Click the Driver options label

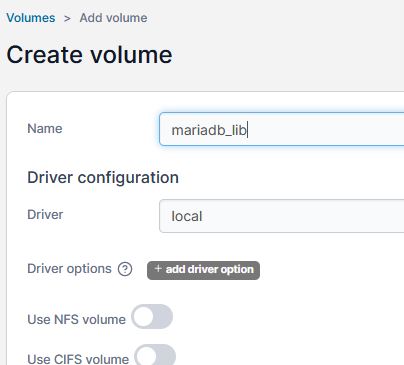pos(69,269)
